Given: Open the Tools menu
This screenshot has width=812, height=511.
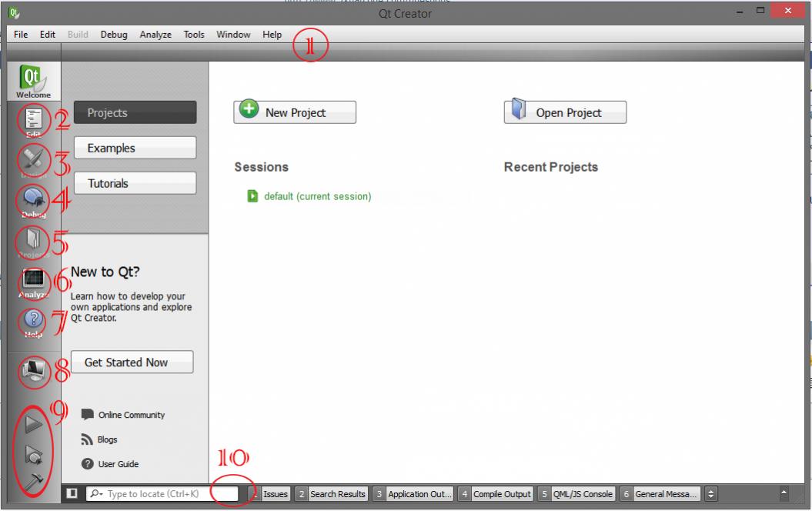Looking at the screenshot, I should click(x=194, y=35).
